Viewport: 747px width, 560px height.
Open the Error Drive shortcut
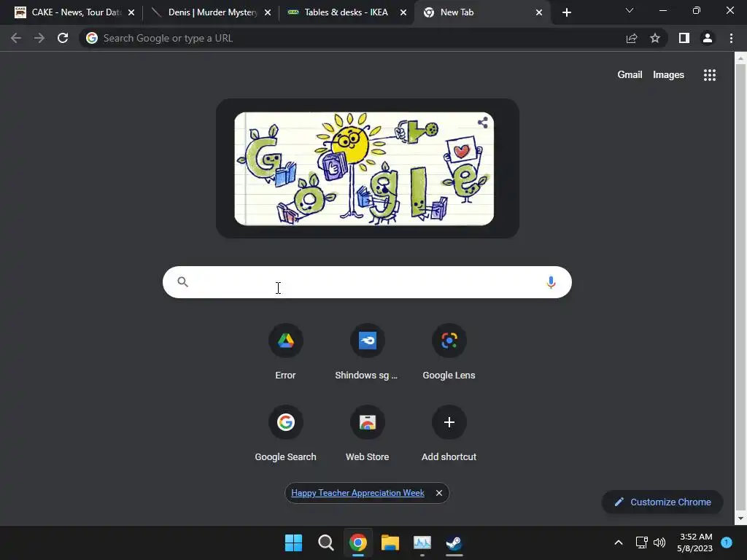point(285,352)
